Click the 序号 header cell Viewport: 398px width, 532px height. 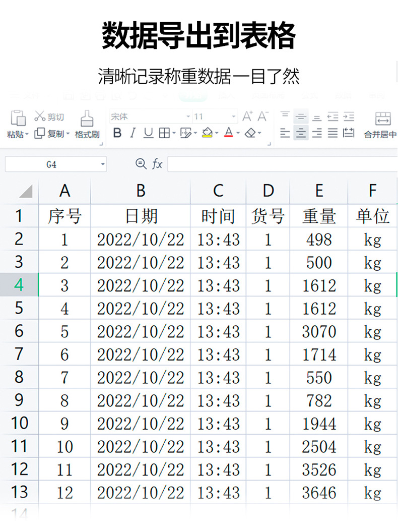[65, 216]
